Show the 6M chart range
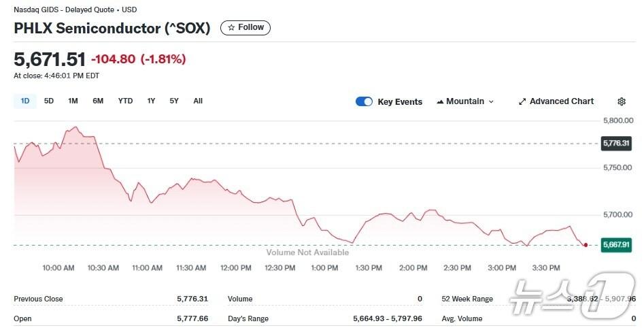 (98, 101)
